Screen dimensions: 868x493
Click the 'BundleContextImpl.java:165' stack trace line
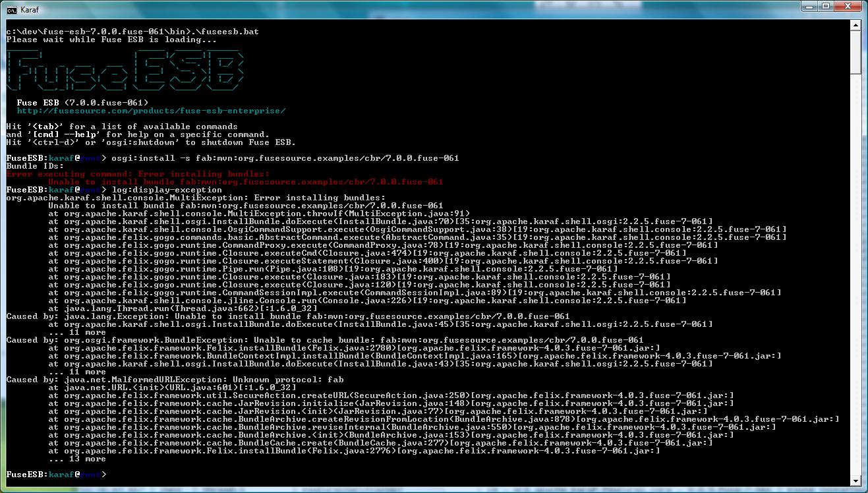tap(415, 356)
